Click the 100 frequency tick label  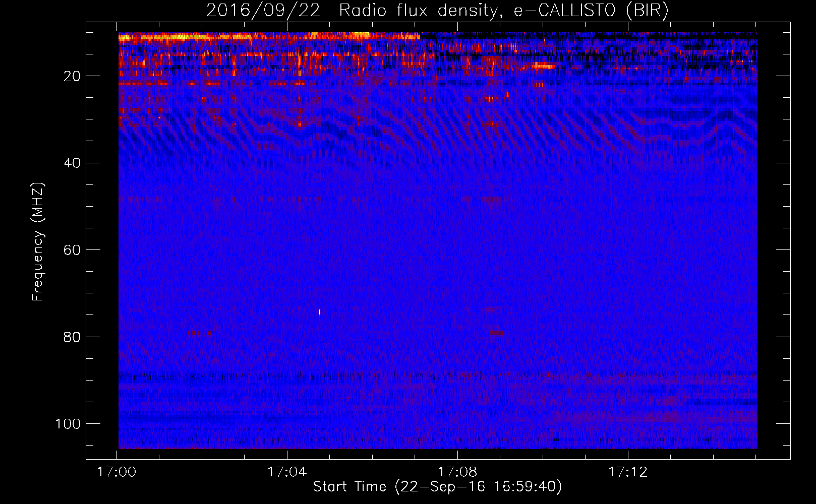pyautogui.click(x=68, y=424)
